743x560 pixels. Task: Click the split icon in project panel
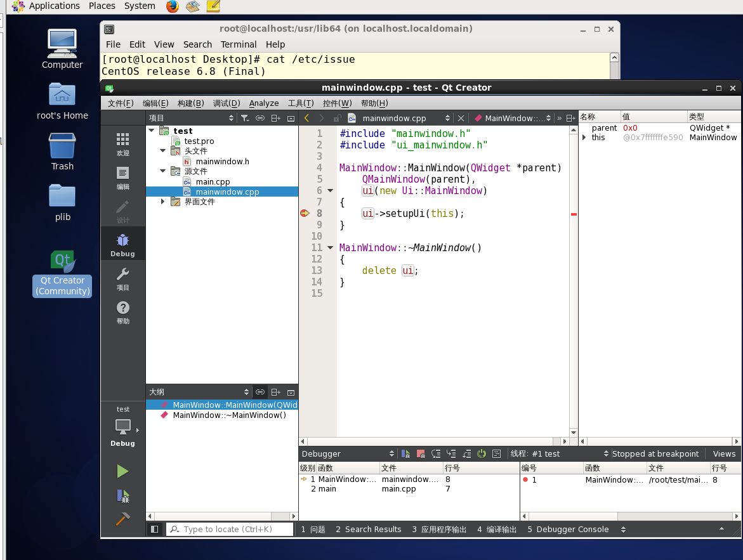(x=276, y=118)
